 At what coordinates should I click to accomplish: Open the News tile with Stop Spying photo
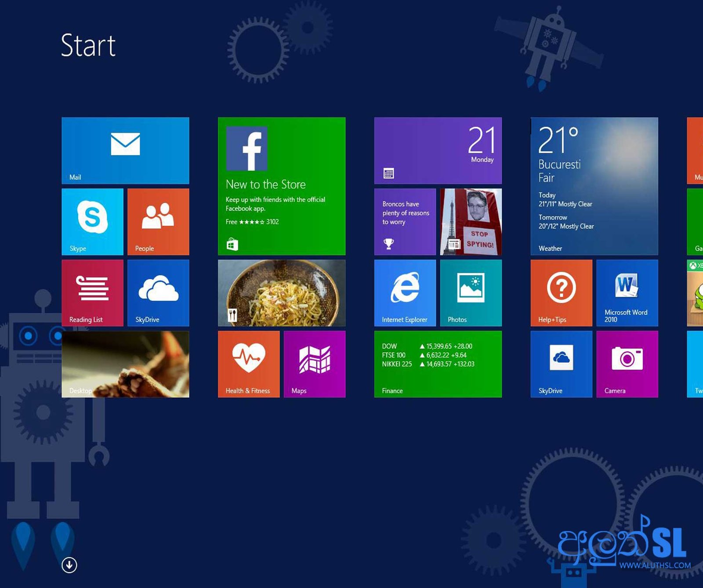click(471, 222)
